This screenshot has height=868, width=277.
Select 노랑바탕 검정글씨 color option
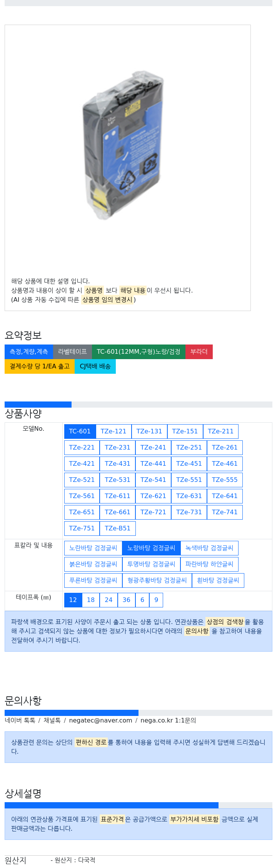(151, 548)
